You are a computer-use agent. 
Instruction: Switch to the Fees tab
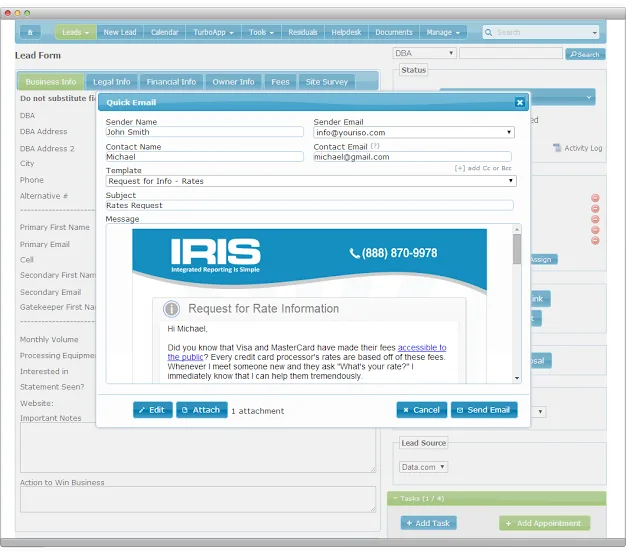[x=280, y=82]
